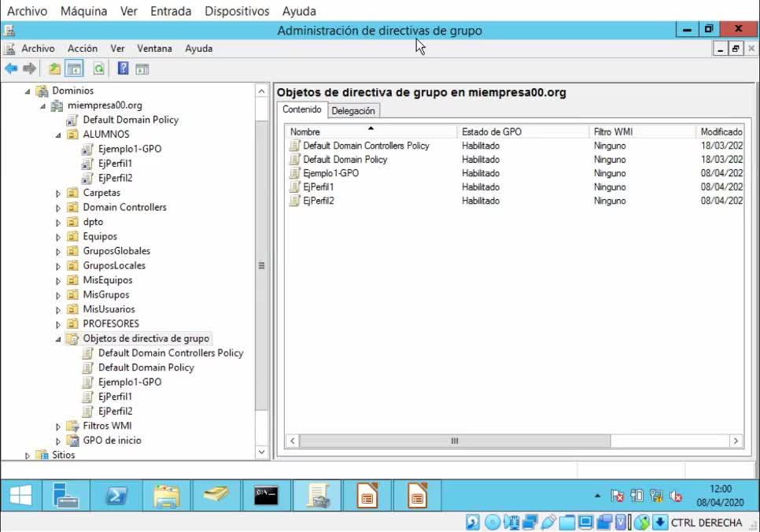
Task: Toggle the show/hide console tree button
Action: pos(74,69)
